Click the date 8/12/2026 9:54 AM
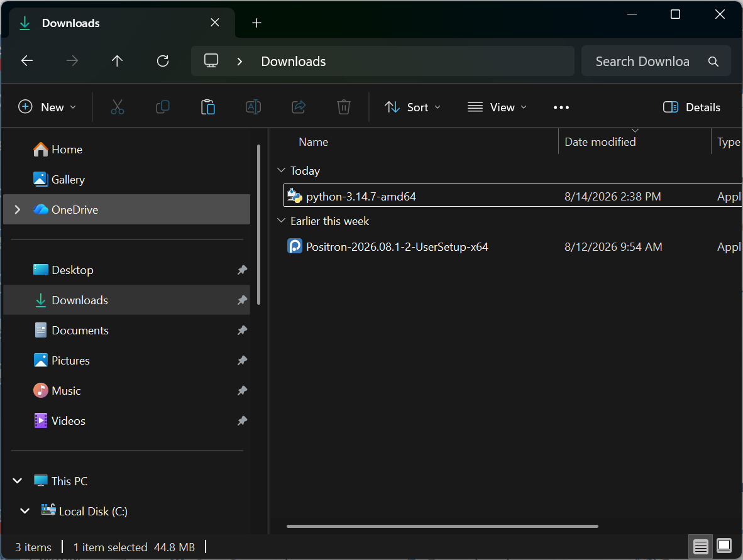 point(613,247)
